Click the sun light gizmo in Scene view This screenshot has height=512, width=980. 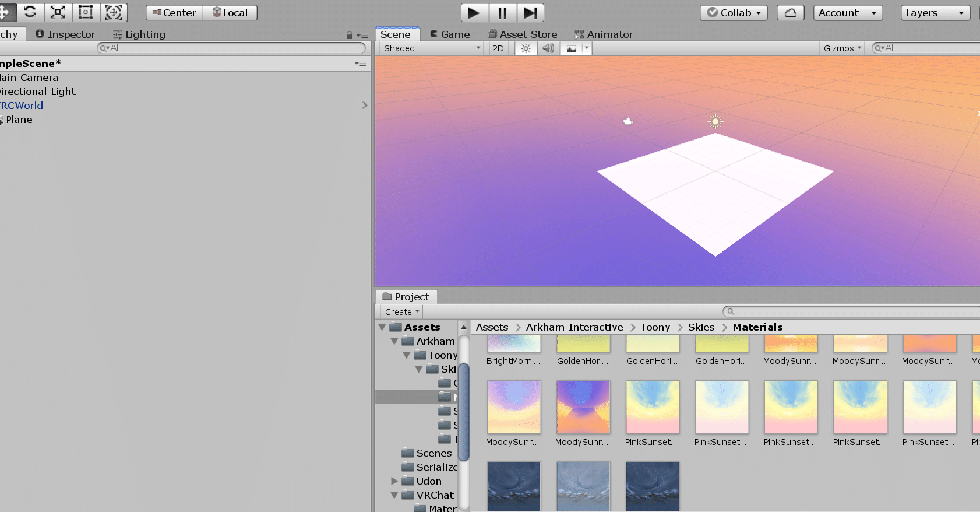pyautogui.click(x=715, y=121)
